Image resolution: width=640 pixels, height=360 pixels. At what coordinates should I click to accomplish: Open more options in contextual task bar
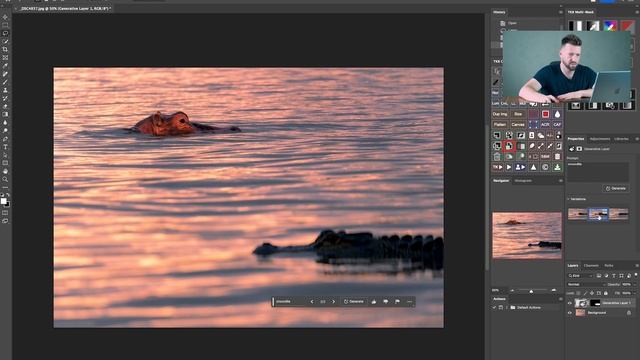(409, 302)
